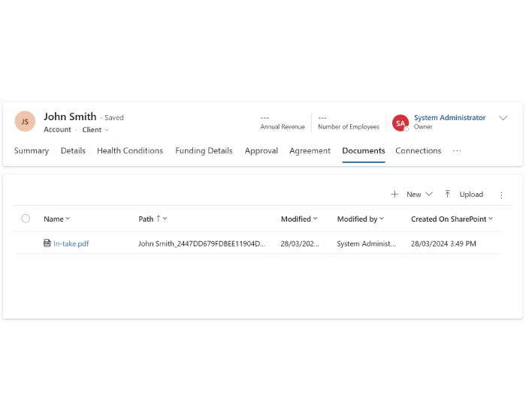Image resolution: width=526 pixels, height=420 pixels.
Task: Click the SA System Administrator avatar
Action: click(x=401, y=122)
